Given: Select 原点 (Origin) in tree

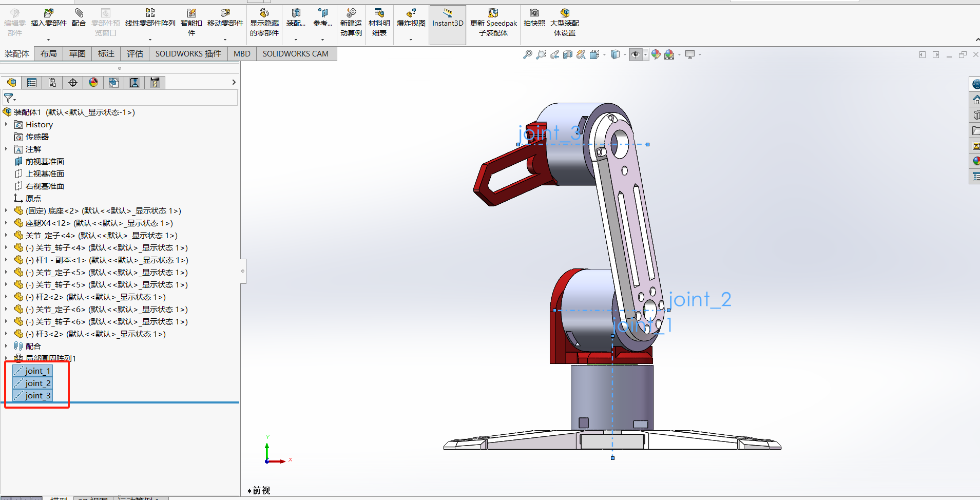Looking at the screenshot, I should point(28,198).
